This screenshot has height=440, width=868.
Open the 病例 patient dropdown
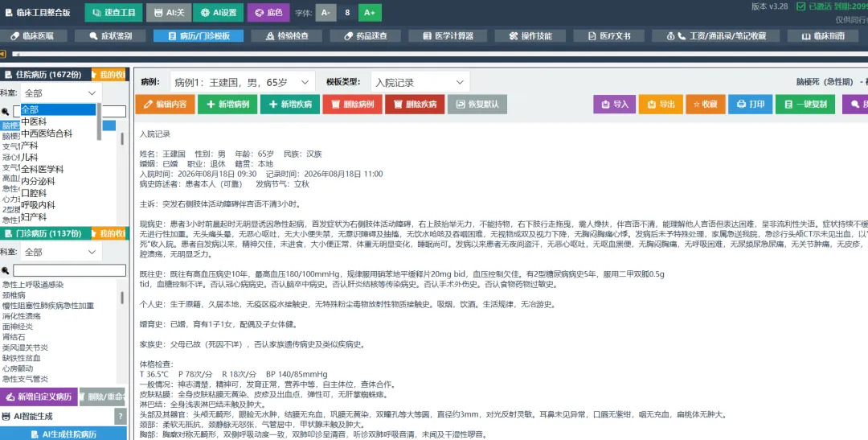coord(243,82)
